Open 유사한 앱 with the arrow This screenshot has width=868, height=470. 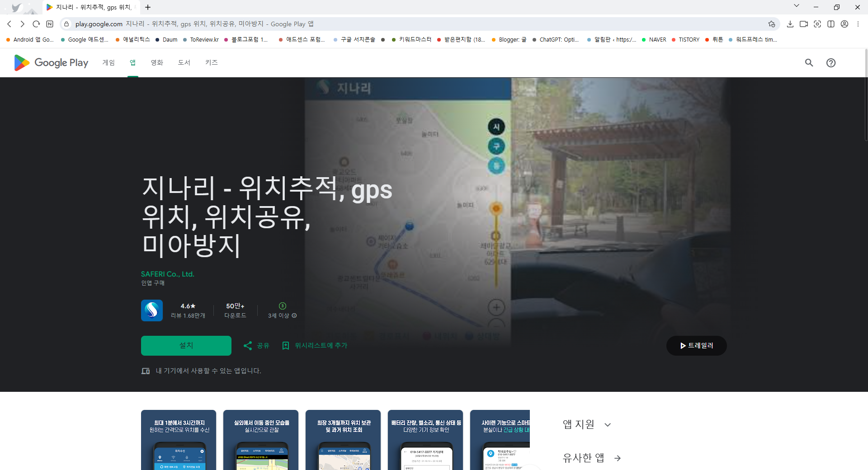[x=618, y=458]
